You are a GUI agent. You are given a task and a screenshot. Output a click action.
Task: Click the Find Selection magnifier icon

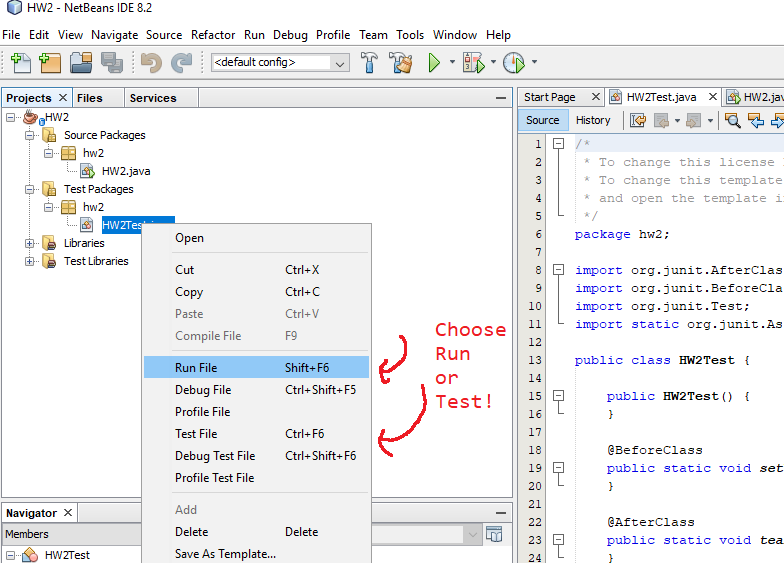[733, 120]
